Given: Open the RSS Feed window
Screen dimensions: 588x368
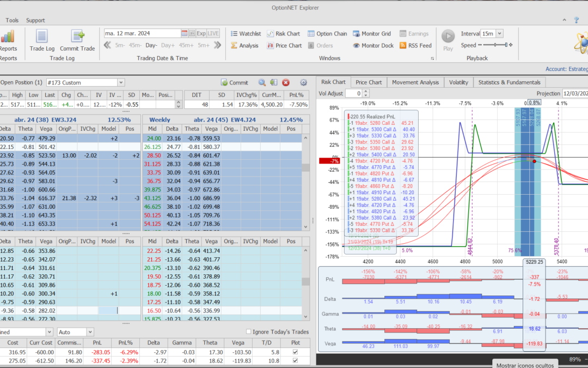Looking at the screenshot, I should (415, 46).
